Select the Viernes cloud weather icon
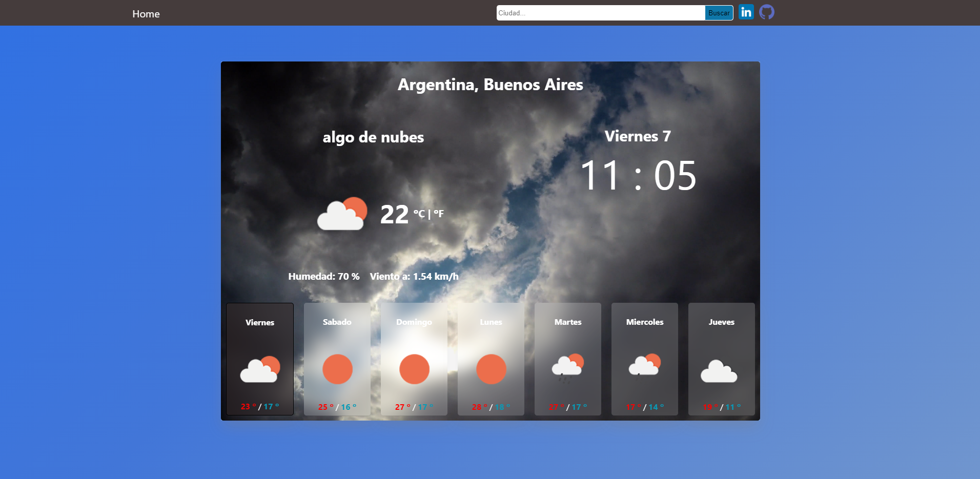 (259, 368)
